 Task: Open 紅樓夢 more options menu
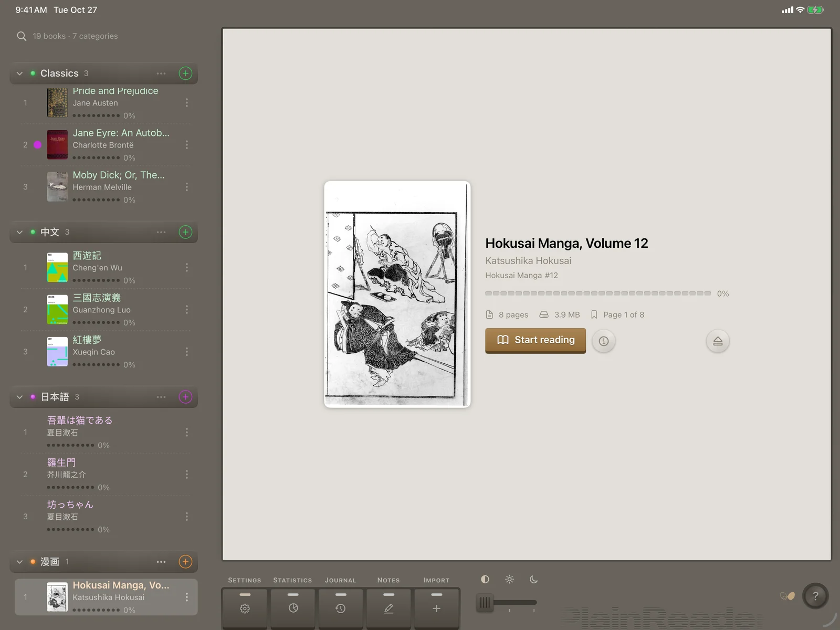[x=186, y=352]
